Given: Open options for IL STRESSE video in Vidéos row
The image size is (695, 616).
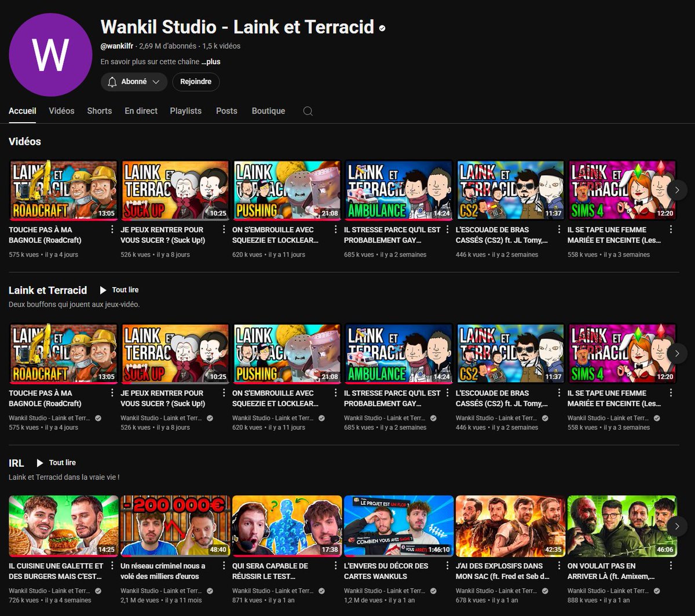Looking at the screenshot, I should [448, 230].
